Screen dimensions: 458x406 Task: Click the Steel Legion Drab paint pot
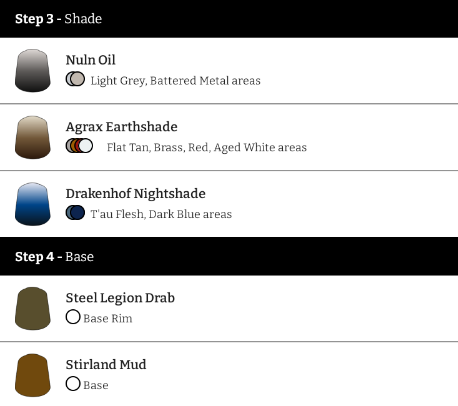(x=33, y=308)
